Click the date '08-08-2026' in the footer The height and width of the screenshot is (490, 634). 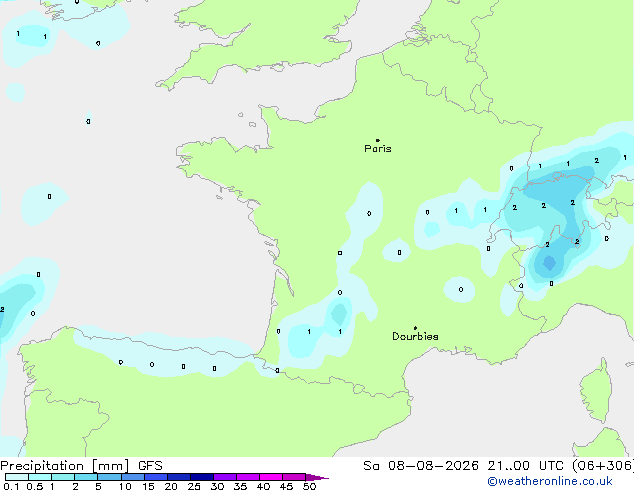tap(433, 466)
